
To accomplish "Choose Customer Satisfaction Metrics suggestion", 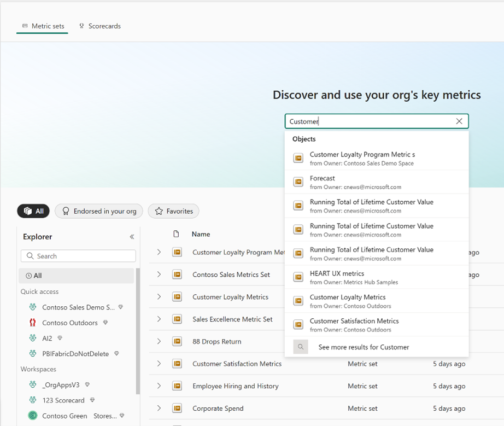I will pos(377,325).
